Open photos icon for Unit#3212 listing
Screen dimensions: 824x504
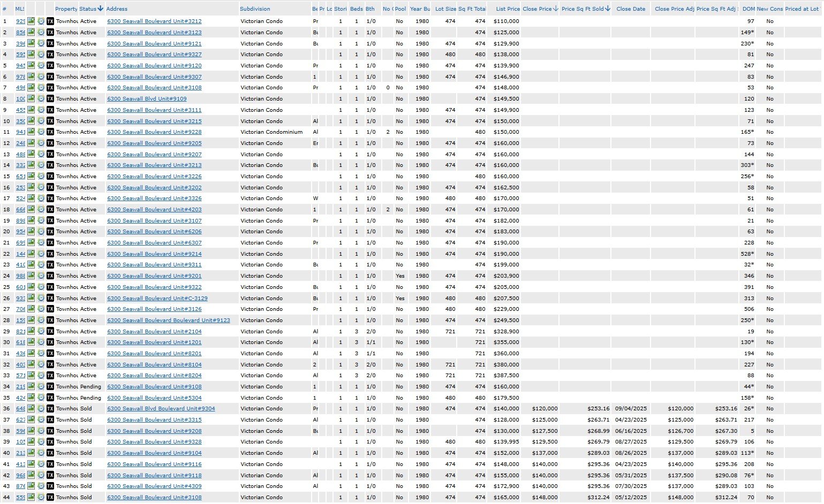[31, 21]
